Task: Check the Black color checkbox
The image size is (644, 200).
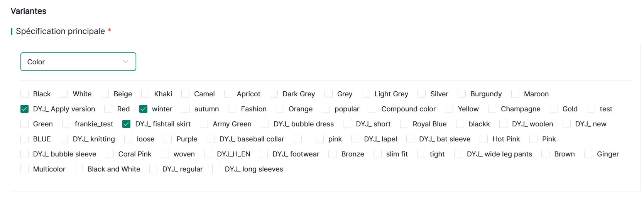Action: [x=25, y=94]
